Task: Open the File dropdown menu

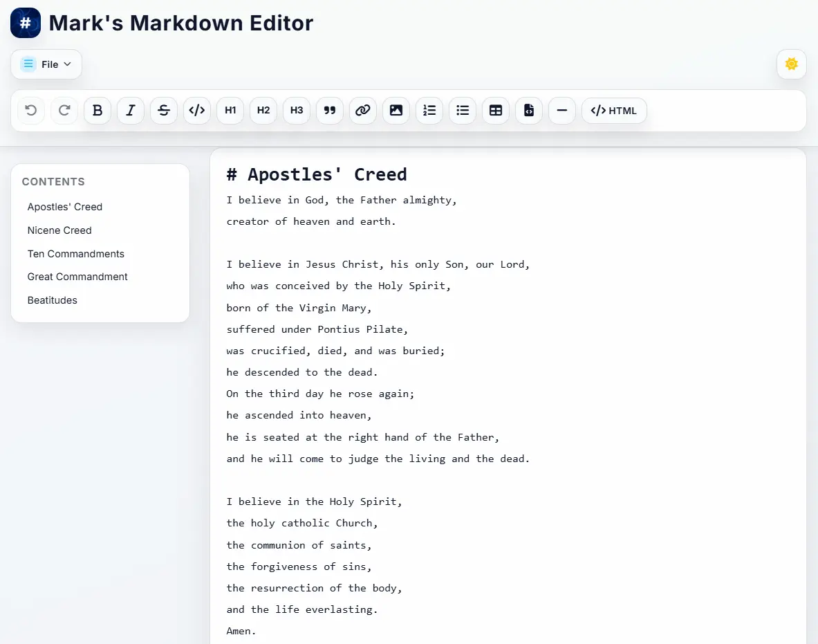Action: click(x=46, y=64)
